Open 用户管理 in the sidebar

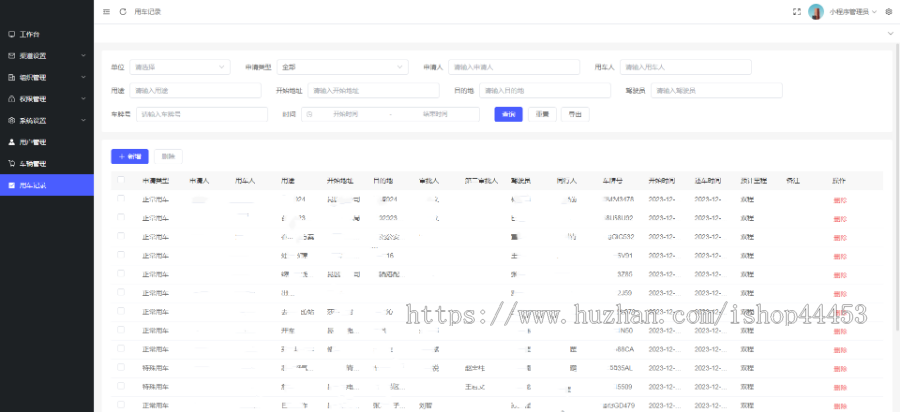pyautogui.click(x=46, y=142)
